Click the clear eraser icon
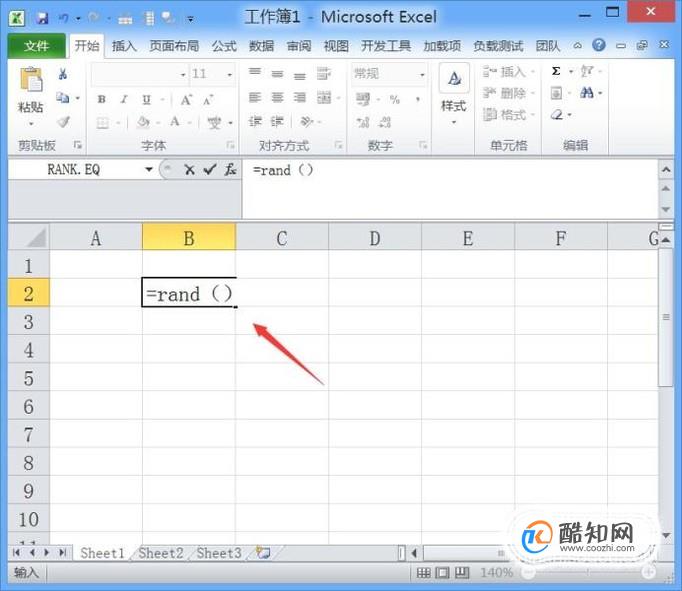This screenshot has width=682, height=591. coord(556,115)
